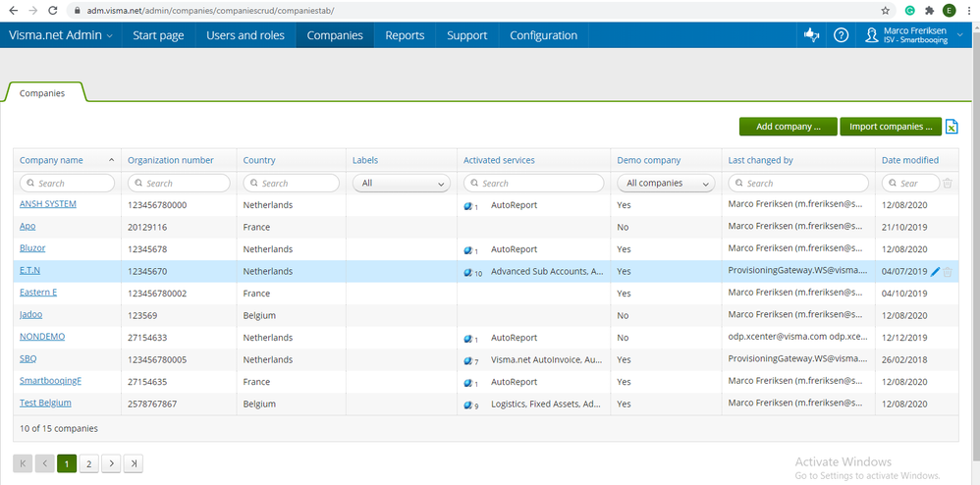Open Reports menu
This screenshot has width=980, height=485.
click(x=405, y=35)
